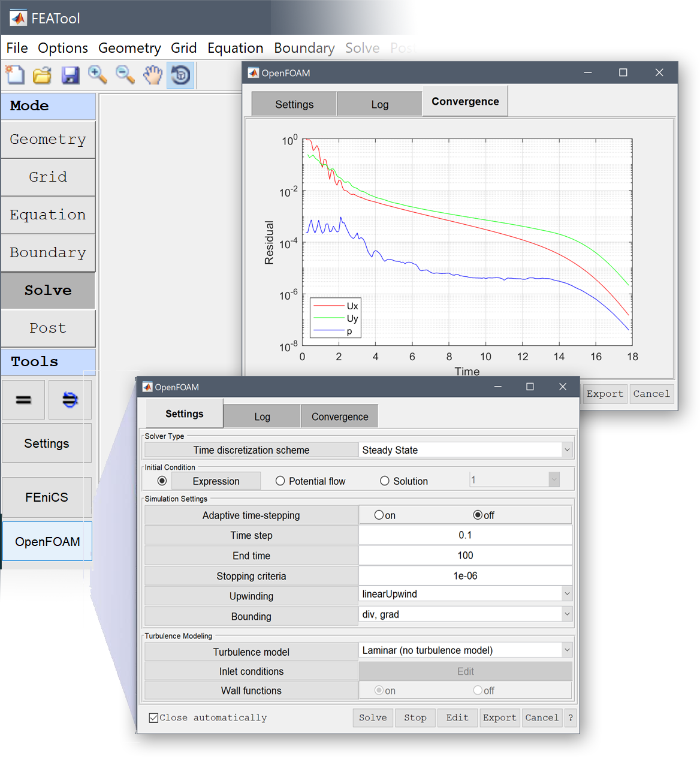
Task: Switch to Grid mode in sidebar
Action: click(48, 177)
